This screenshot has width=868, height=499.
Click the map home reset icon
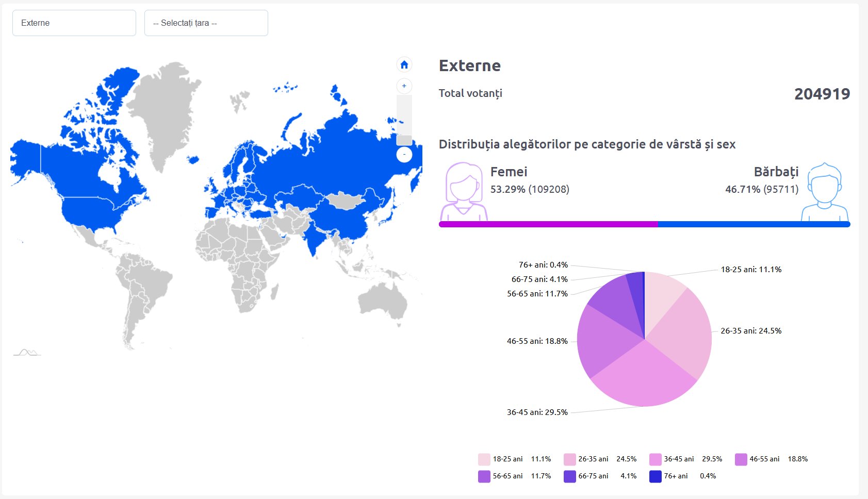click(404, 65)
